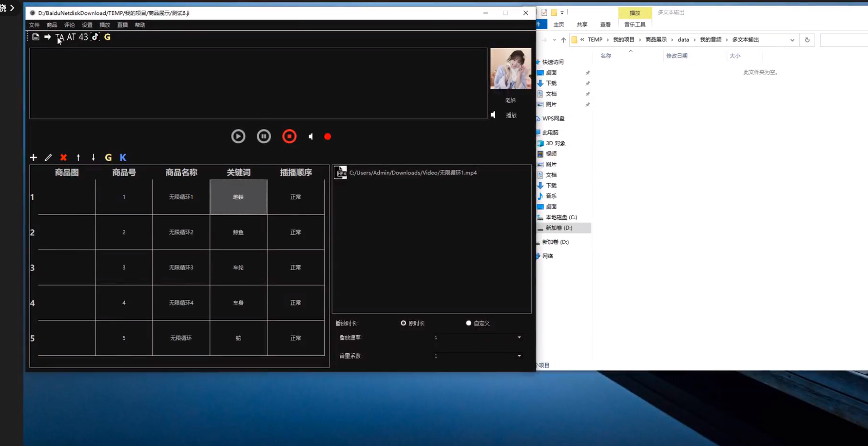The image size is (868, 446).
Task: Open the 直播 menu
Action: tap(122, 25)
